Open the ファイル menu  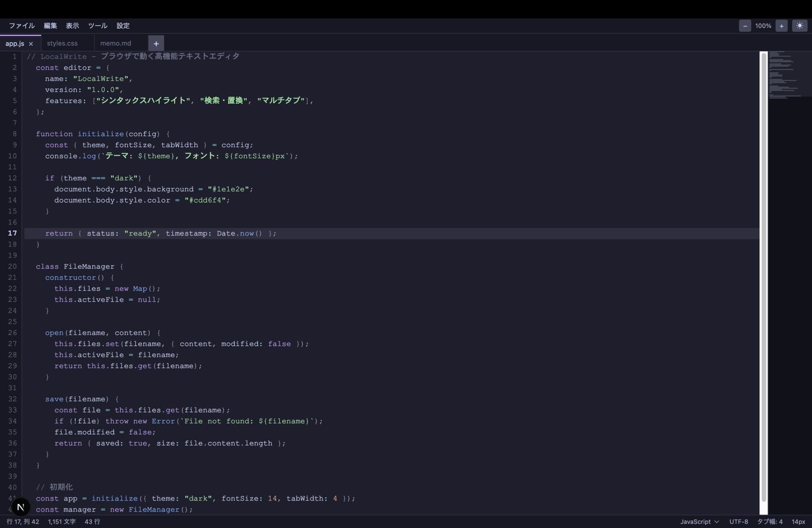[22, 26]
